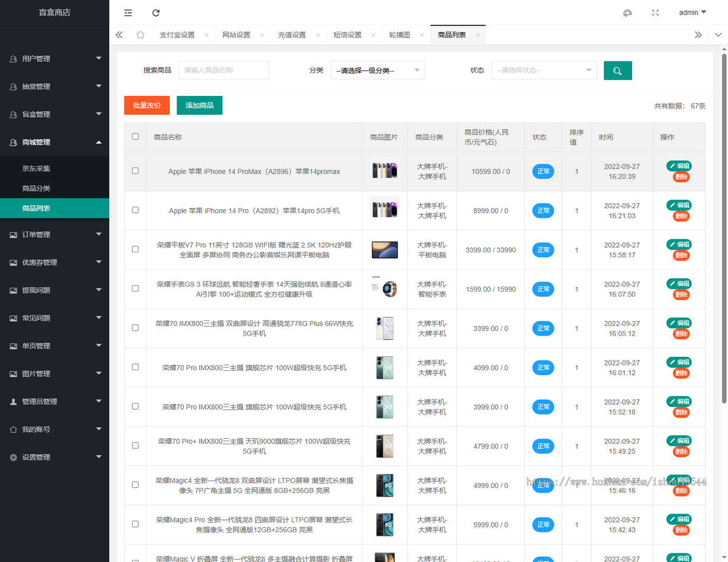Open the 荣耀手表GS 3 watch thumbnail
Image resolution: width=728 pixels, height=562 pixels.
tap(384, 288)
